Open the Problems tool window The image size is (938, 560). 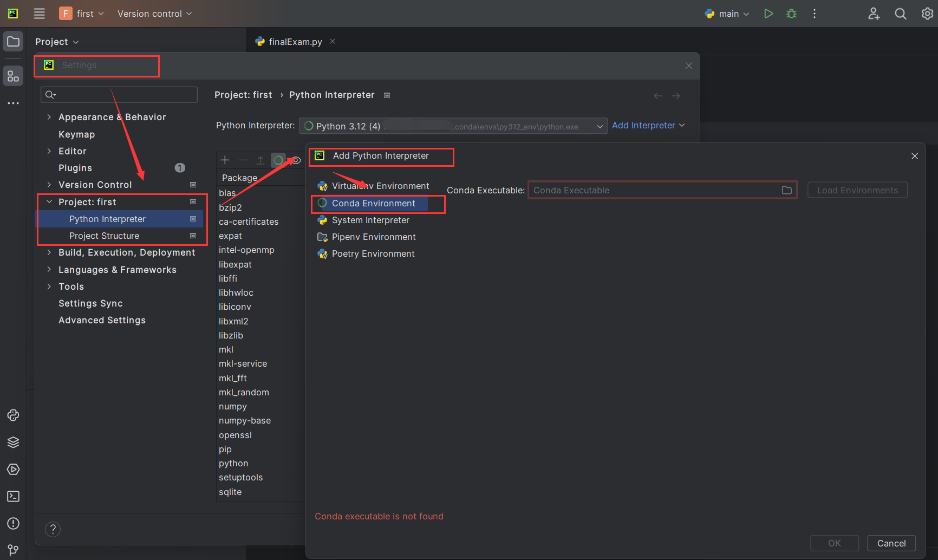click(13, 524)
